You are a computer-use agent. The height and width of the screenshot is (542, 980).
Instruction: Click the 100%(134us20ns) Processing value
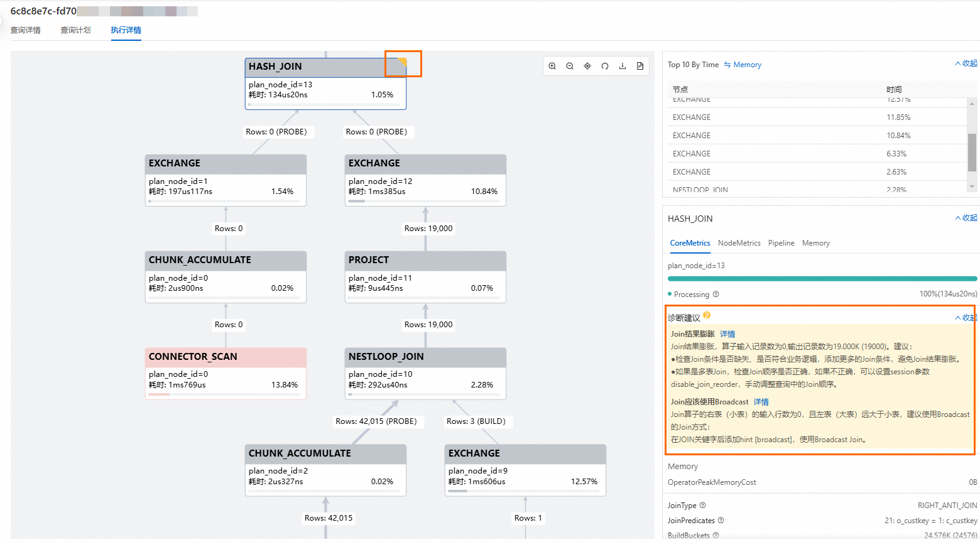click(x=949, y=294)
